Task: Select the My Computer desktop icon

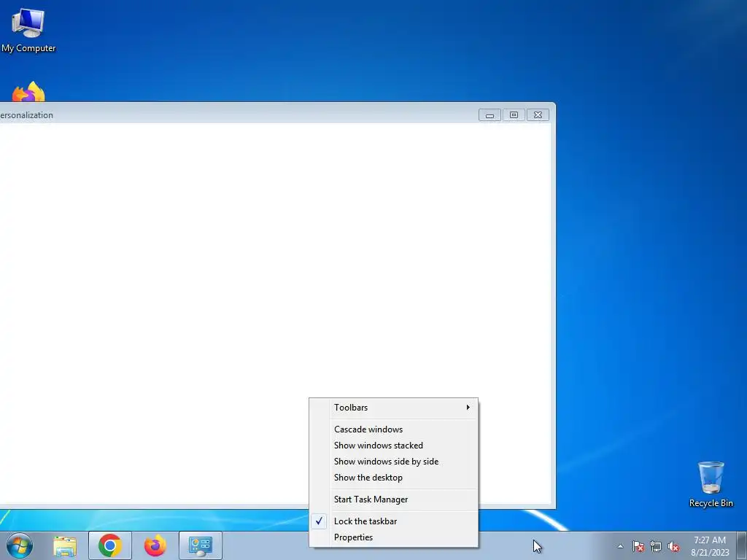Action: click(28, 29)
